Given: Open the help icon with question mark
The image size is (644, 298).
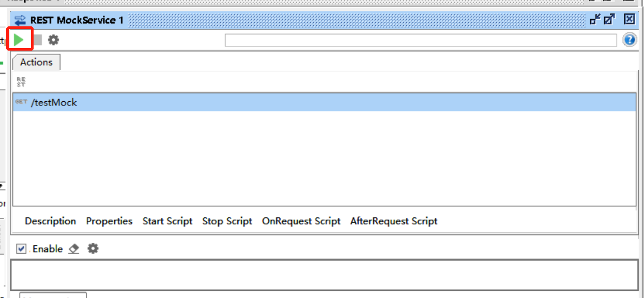Looking at the screenshot, I should click(630, 40).
